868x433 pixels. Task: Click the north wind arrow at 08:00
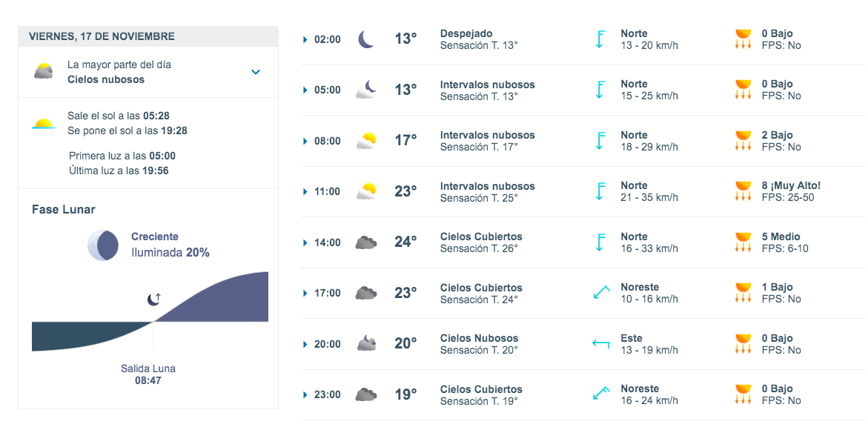[600, 141]
